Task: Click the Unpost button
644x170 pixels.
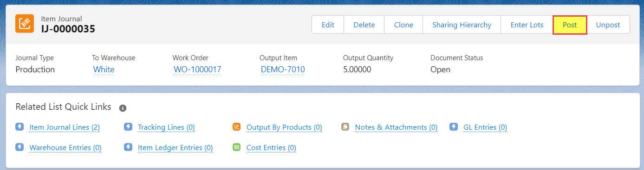Action: [x=608, y=25]
